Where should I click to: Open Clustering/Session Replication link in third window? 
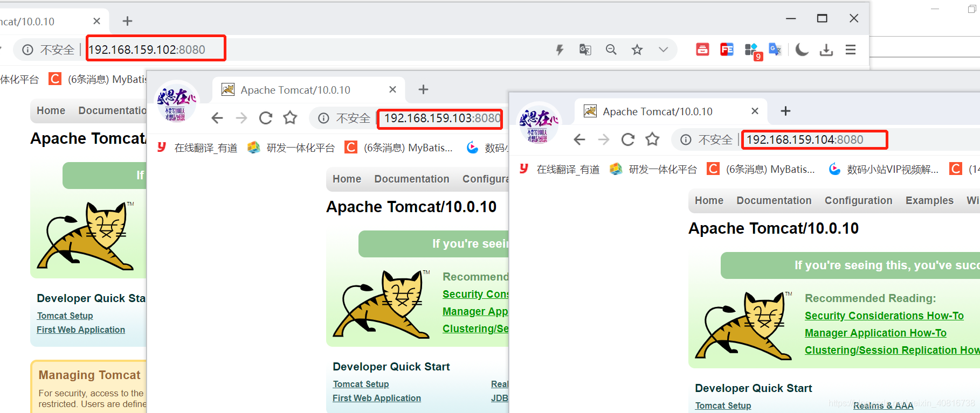click(892, 350)
